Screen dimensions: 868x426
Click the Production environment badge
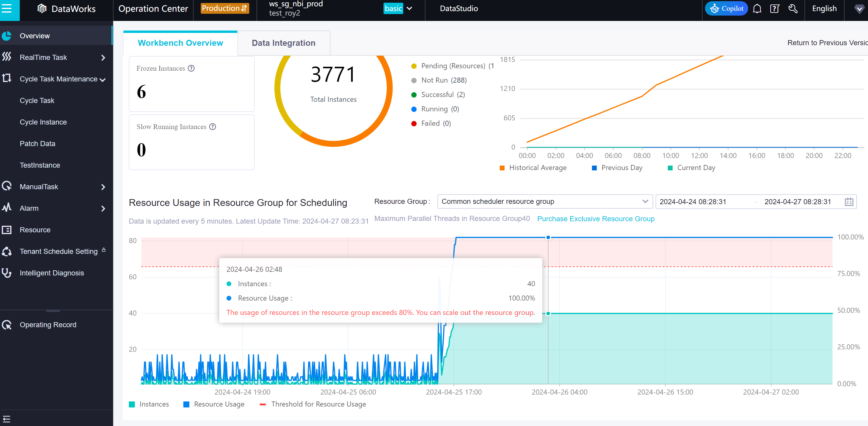point(225,8)
